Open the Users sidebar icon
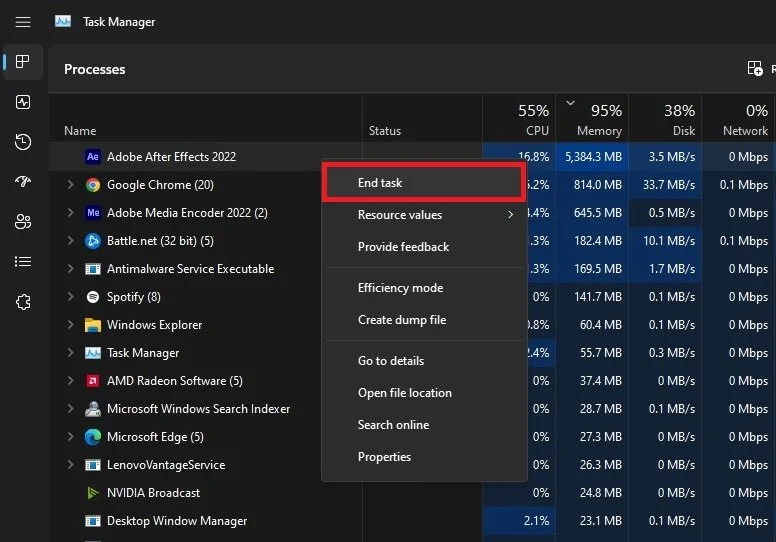The height and width of the screenshot is (542, 776). (23, 221)
